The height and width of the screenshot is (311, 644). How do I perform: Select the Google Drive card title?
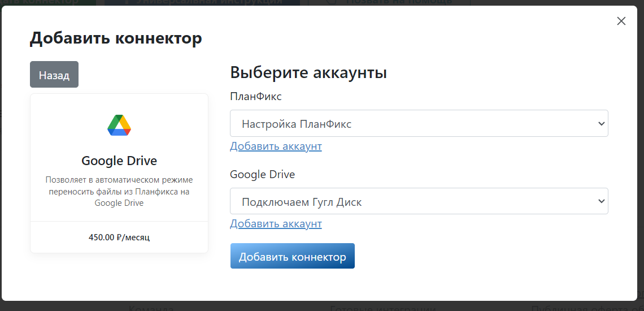119,161
